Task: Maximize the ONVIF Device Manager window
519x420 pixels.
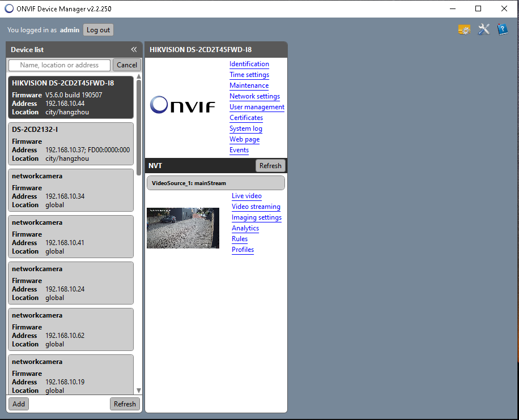Action: 478,8
